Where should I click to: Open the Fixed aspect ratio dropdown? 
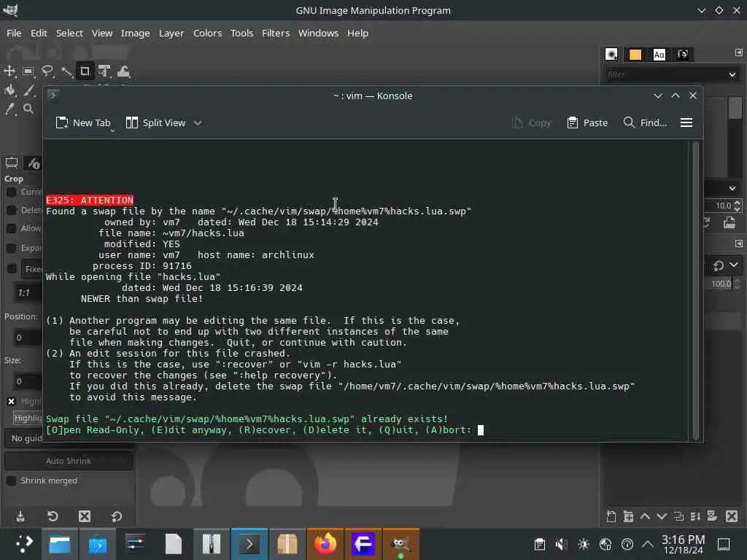(x=32, y=269)
